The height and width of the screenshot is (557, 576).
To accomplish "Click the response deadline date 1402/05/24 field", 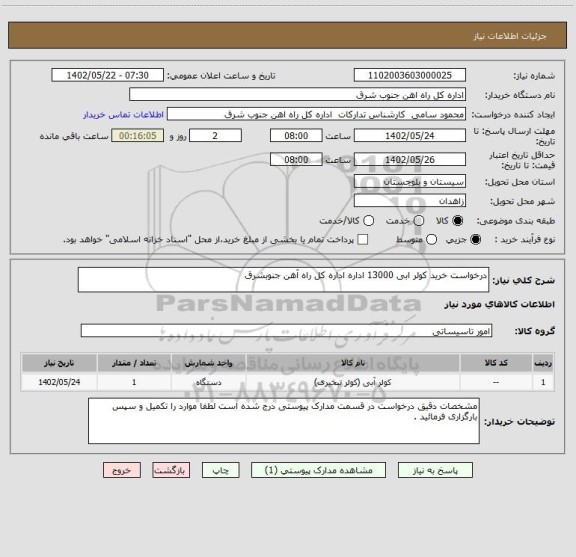I will 410,136.
